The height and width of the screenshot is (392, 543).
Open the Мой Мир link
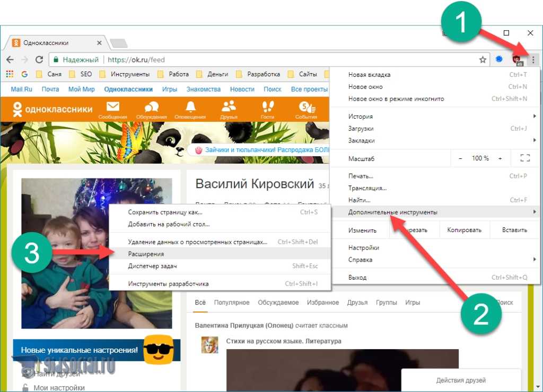click(x=81, y=90)
